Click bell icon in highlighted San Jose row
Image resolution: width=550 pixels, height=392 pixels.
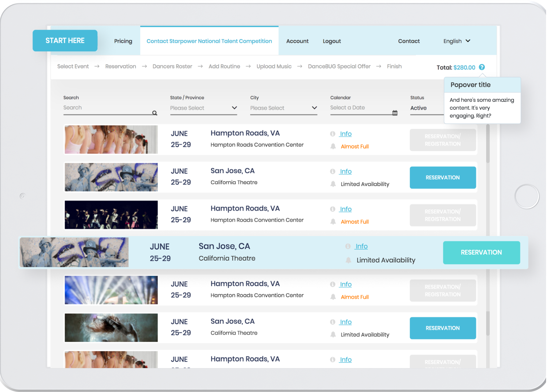point(348,260)
